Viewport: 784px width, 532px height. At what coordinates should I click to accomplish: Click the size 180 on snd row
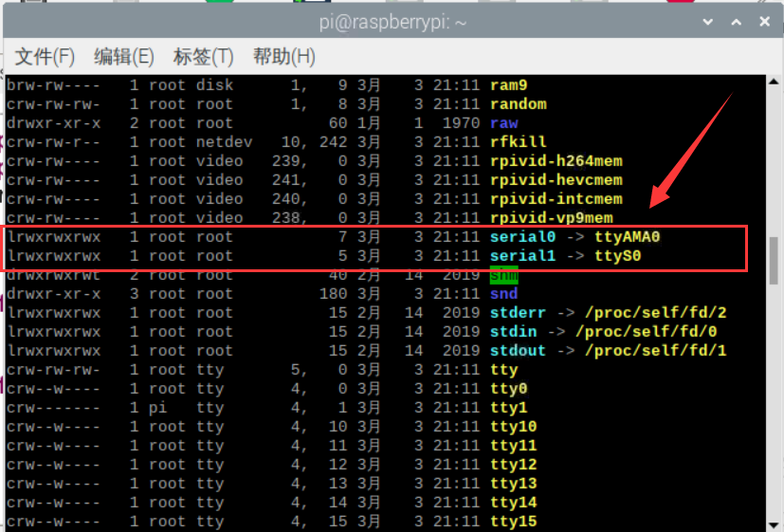click(334, 294)
